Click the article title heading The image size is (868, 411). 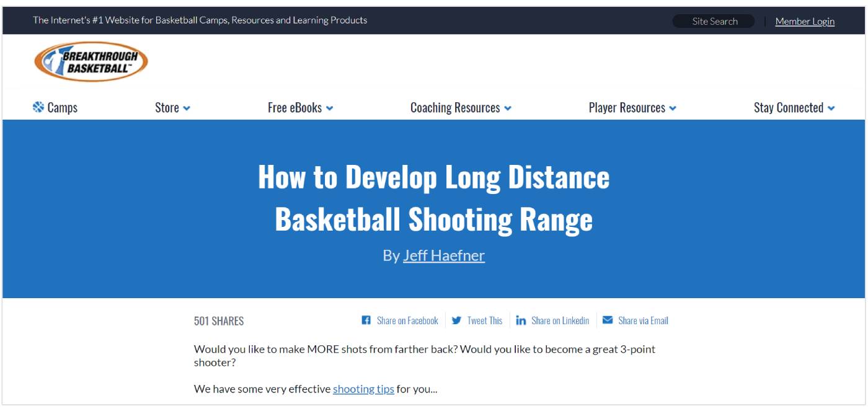point(433,198)
